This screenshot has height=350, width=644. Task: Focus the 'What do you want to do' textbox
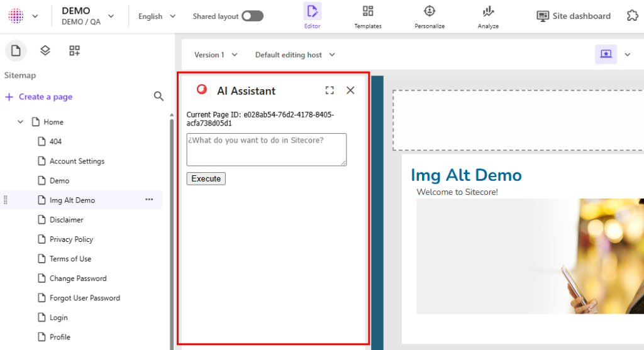[267, 150]
